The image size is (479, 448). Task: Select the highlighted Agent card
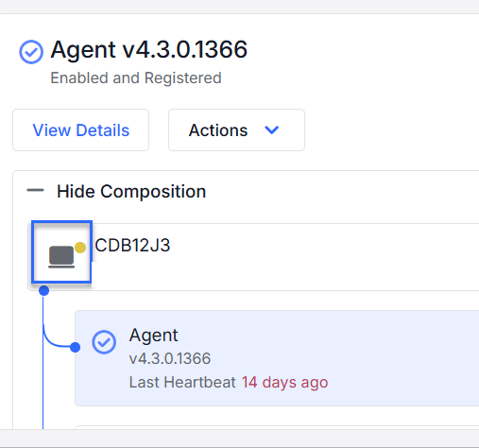(277, 358)
